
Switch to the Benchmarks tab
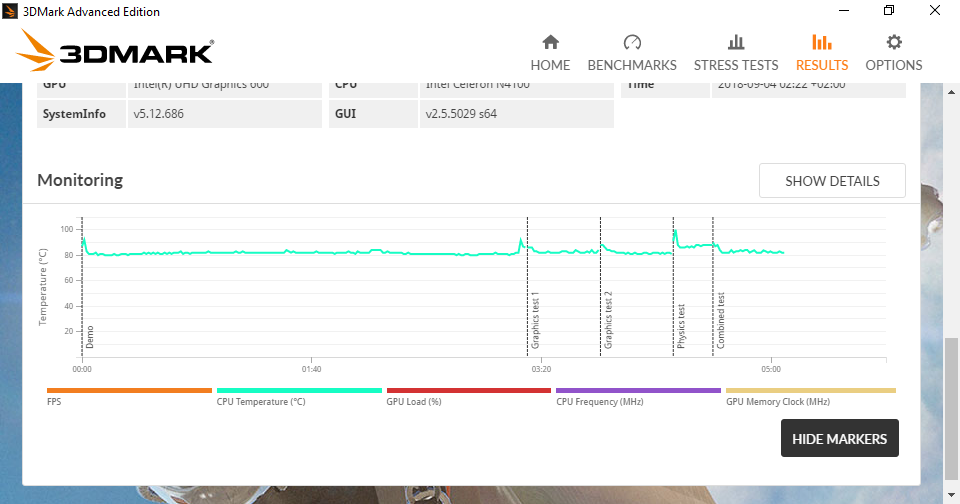(632, 53)
